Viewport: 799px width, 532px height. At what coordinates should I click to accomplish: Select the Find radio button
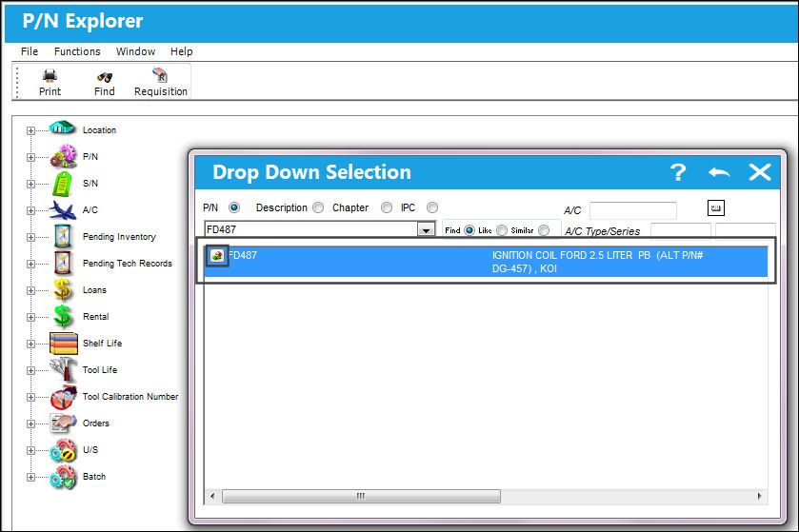469,230
